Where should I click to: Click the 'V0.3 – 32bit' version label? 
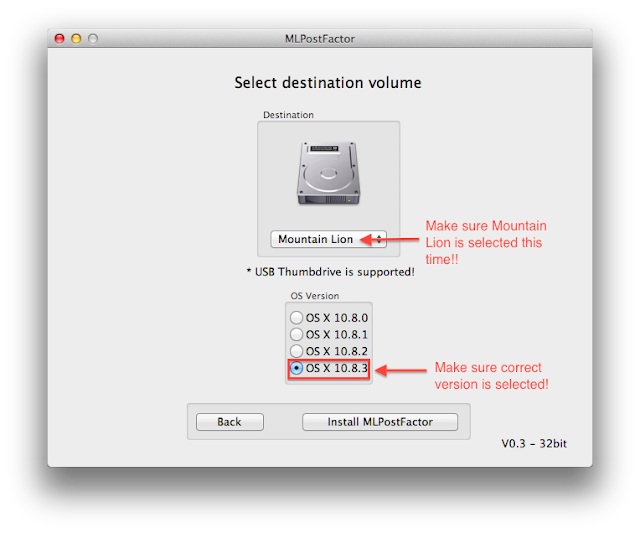[x=534, y=444]
